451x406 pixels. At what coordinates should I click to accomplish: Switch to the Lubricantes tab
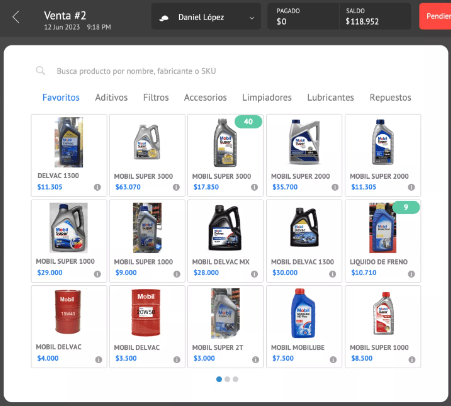pos(330,98)
